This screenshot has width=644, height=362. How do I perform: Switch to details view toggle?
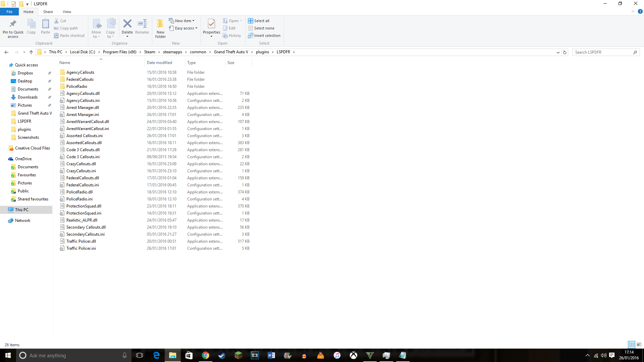(x=632, y=345)
